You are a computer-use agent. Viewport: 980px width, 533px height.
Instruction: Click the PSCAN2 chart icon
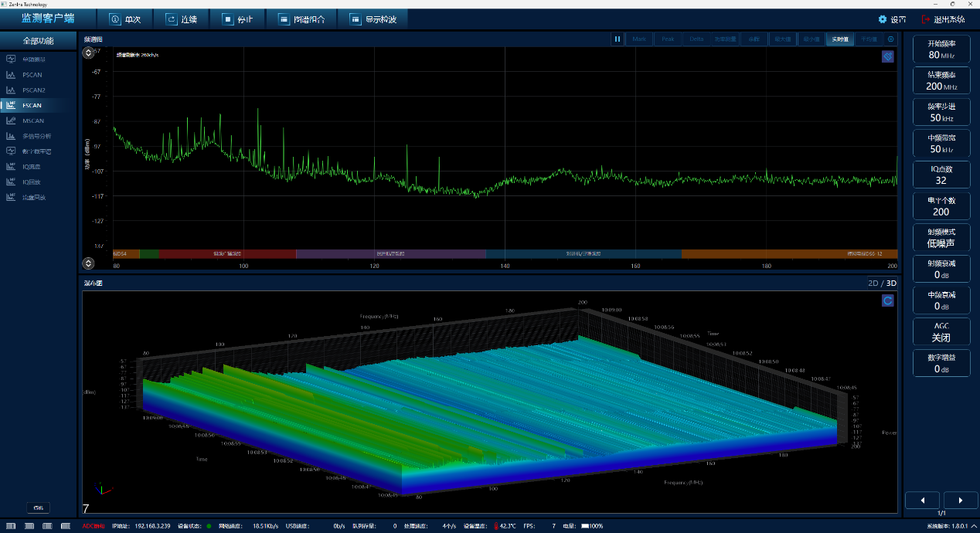[x=11, y=90]
